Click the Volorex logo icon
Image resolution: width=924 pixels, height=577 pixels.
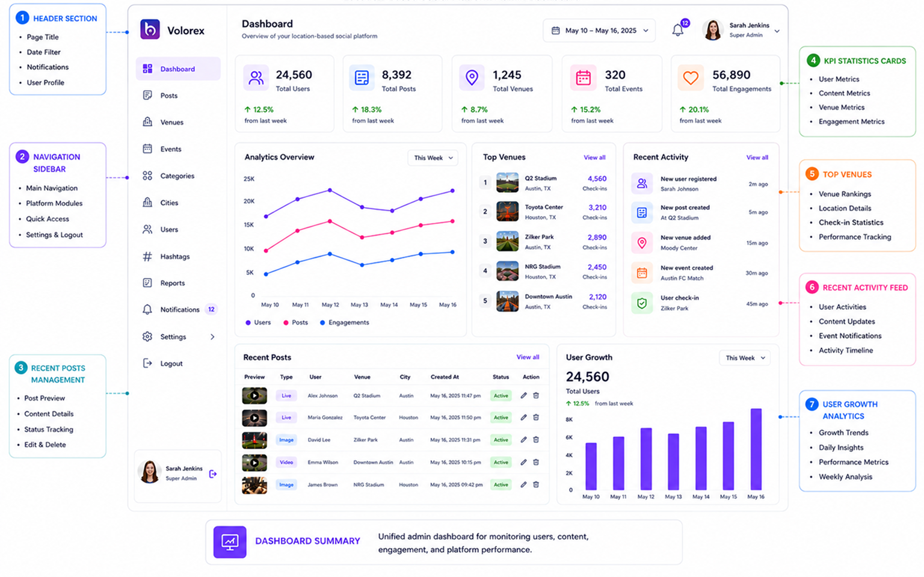150,29
